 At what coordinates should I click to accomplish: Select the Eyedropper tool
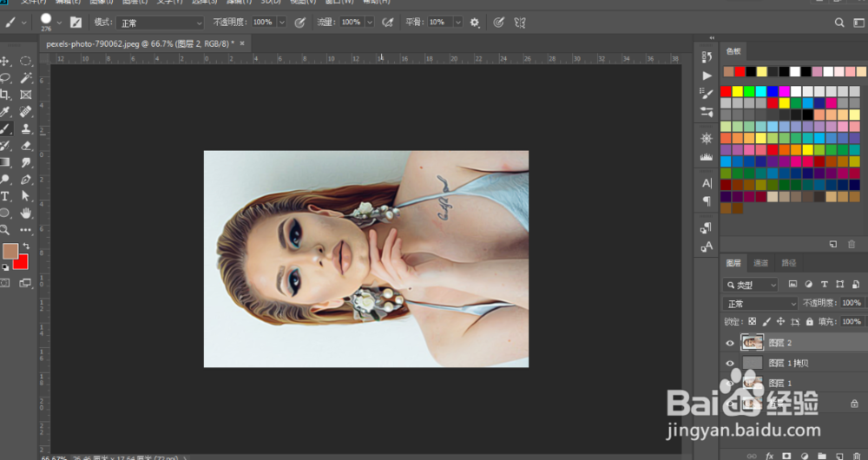4,112
